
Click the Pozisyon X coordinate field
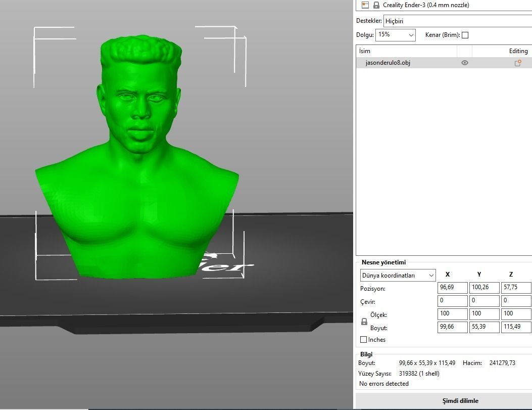[x=452, y=287]
